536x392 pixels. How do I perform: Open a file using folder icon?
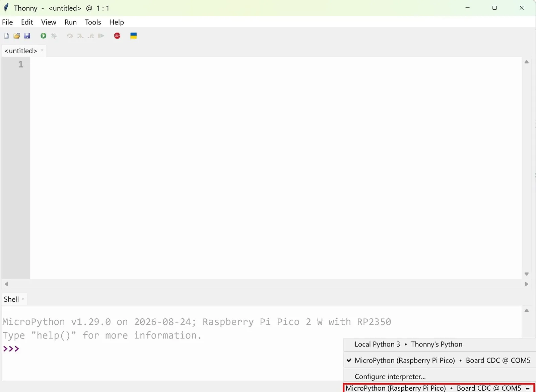point(16,36)
